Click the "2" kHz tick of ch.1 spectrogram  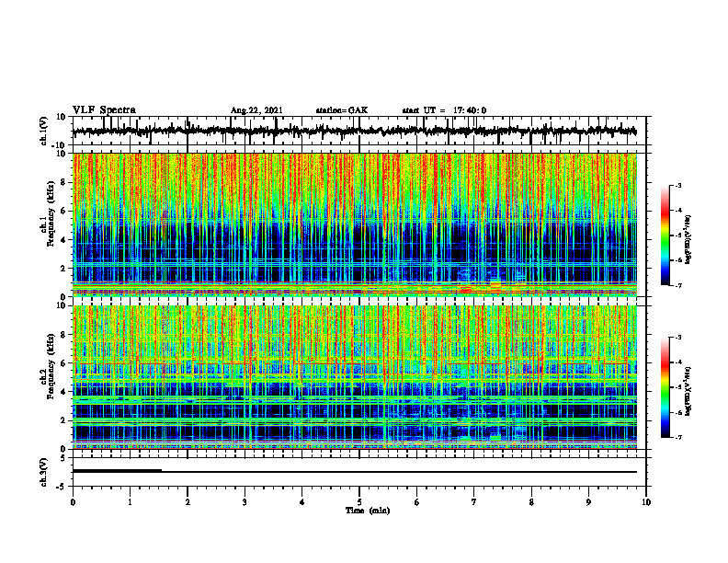point(64,269)
